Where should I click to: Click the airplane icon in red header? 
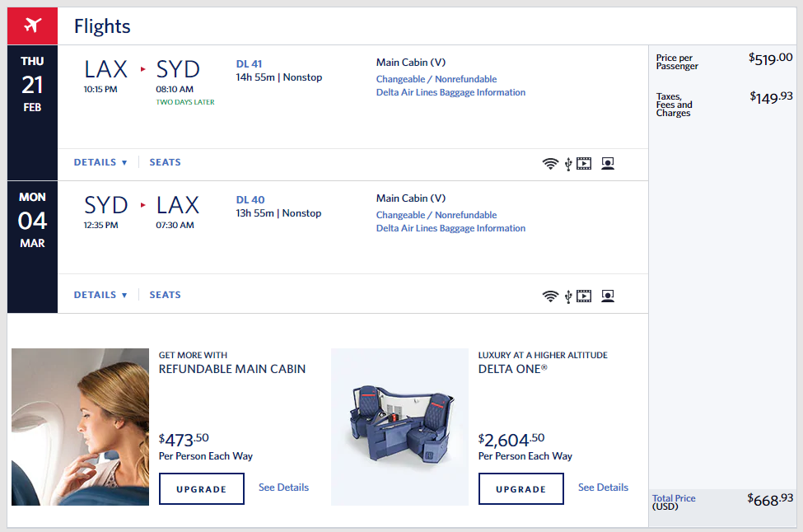pyautogui.click(x=32, y=26)
